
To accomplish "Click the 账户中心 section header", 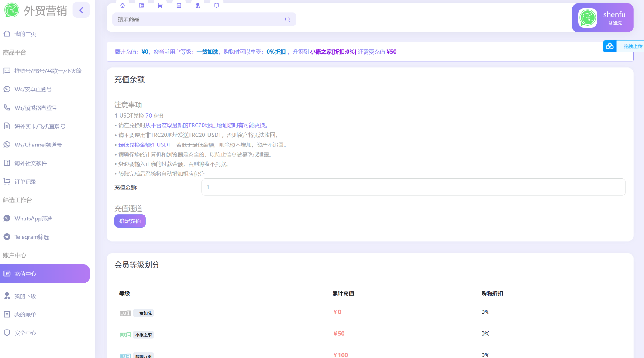I will tap(15, 255).
